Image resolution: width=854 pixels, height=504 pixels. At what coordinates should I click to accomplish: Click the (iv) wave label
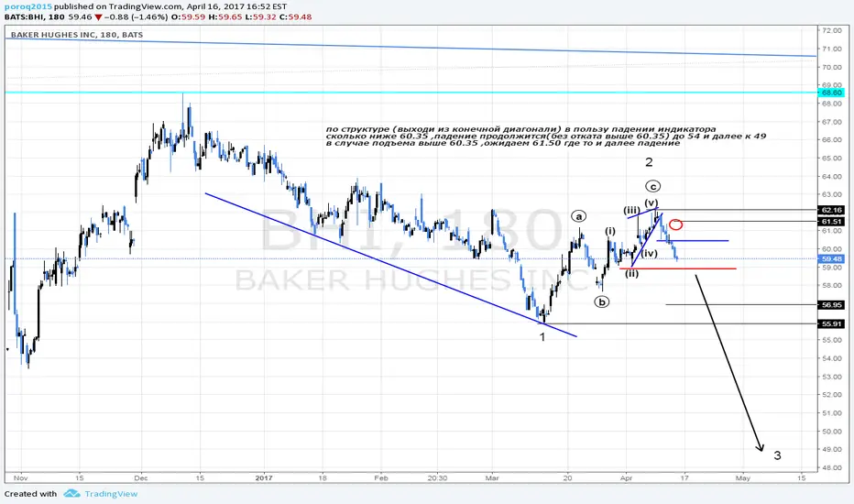pyautogui.click(x=650, y=253)
